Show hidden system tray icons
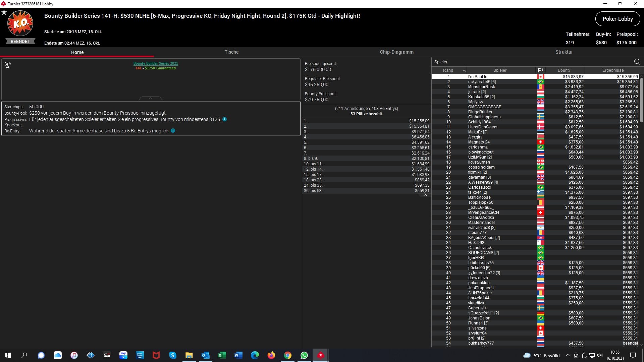 pyautogui.click(x=568, y=356)
